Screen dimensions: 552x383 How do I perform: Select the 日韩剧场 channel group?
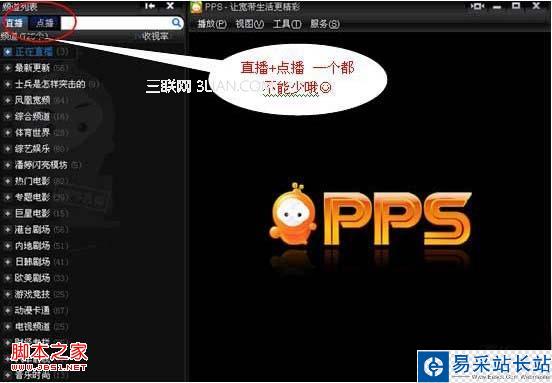click(32, 262)
